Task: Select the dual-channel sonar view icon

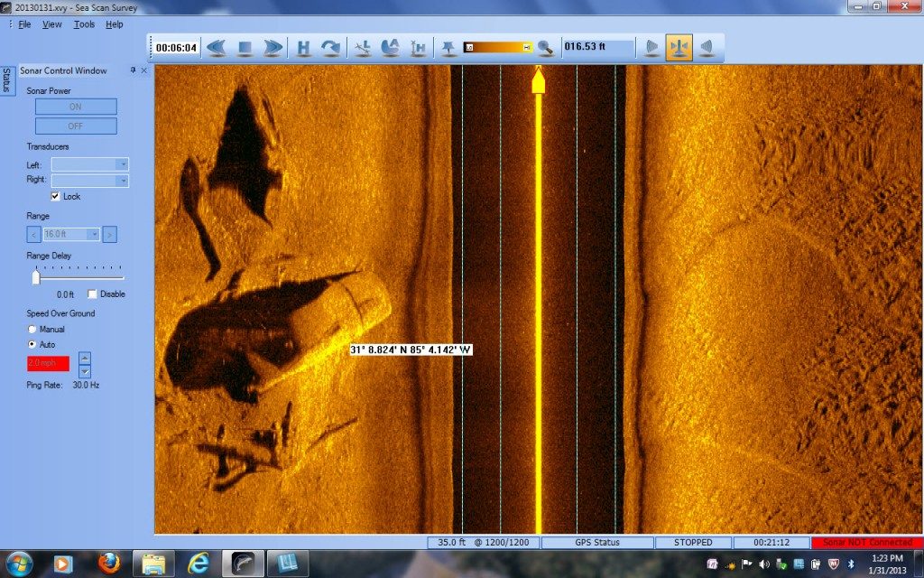Action: click(x=679, y=47)
